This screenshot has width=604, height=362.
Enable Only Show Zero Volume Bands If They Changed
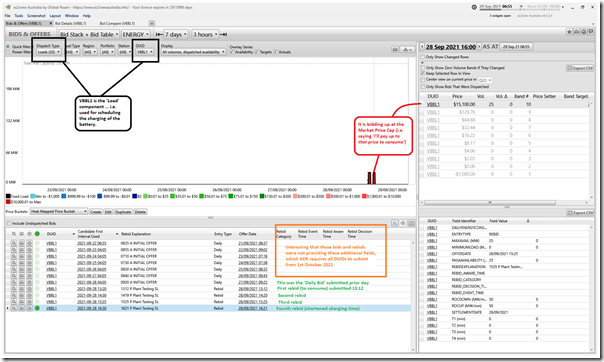pos(423,67)
